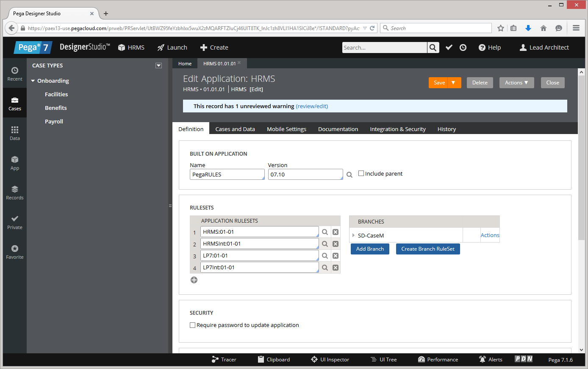Delete the HRMSInt:01-01 ruleset row
This screenshot has height=369, width=588.
[x=336, y=244]
